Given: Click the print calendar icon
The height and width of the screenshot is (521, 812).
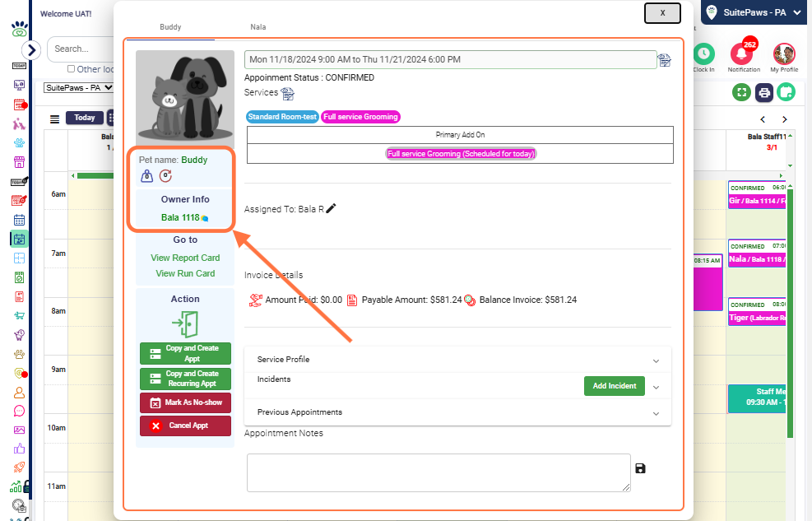Looking at the screenshot, I should coord(763,93).
